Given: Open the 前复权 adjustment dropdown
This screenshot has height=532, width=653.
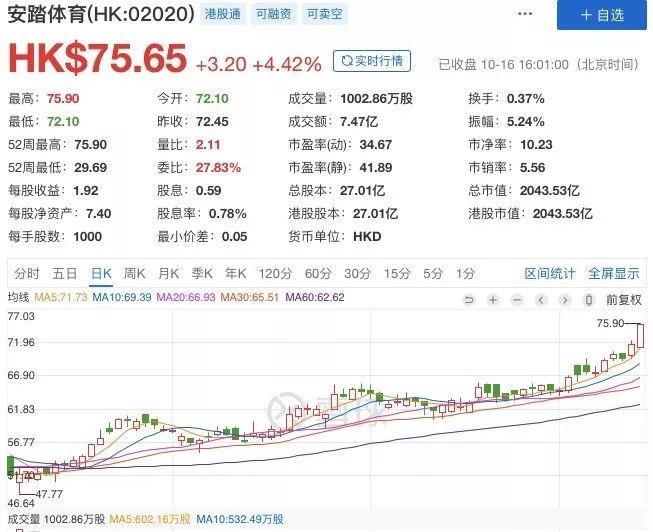Looking at the screenshot, I should tap(623, 300).
